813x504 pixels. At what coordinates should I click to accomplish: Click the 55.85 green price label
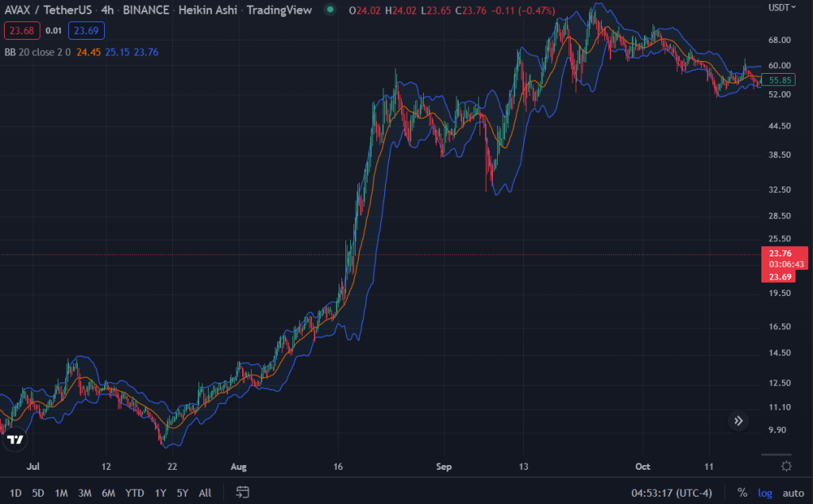tap(779, 80)
